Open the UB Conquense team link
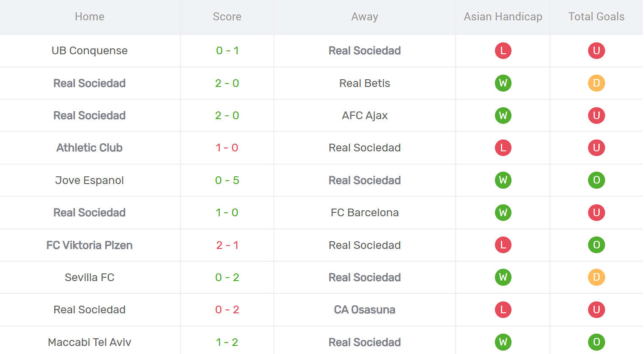 (89, 51)
